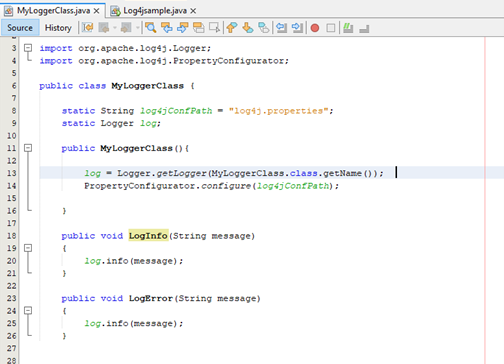Toggle Bookmark toolbar icon
Screen dimensions: 504x364
click(x=264, y=28)
